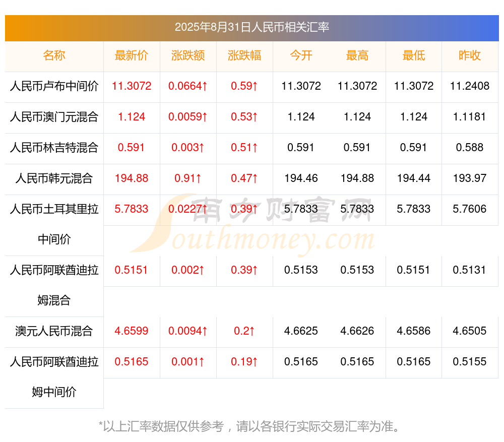Click opening price 194.46
The width and height of the screenshot is (504, 442).
click(x=301, y=178)
